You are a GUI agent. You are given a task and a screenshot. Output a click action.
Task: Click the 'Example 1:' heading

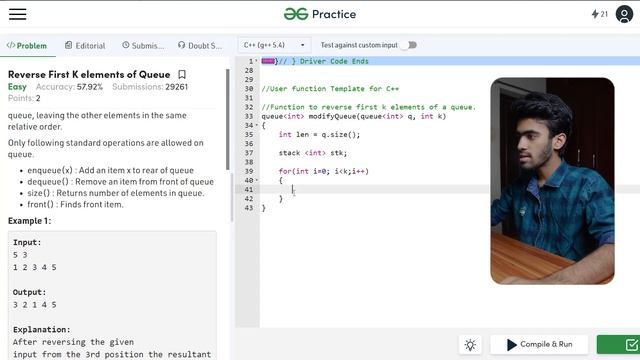point(29,221)
